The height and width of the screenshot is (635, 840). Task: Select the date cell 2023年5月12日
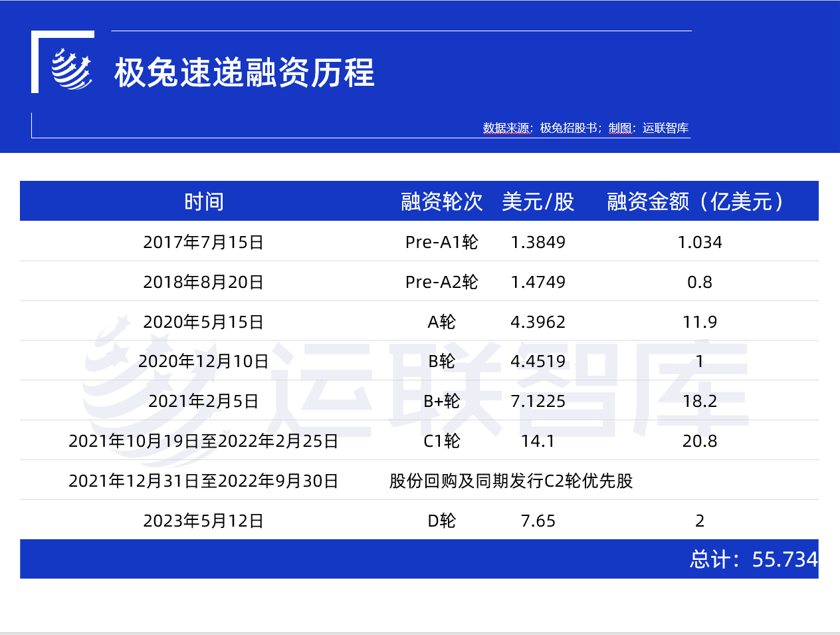pyautogui.click(x=204, y=521)
